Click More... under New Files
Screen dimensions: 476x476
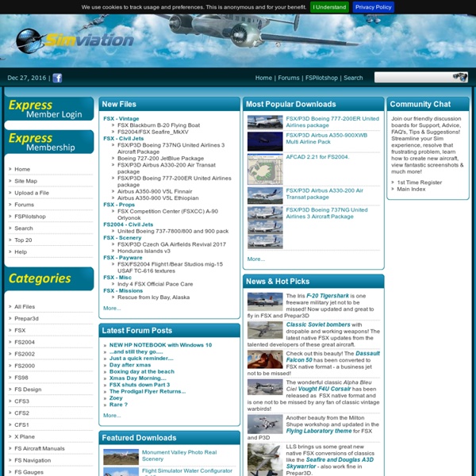(x=112, y=309)
